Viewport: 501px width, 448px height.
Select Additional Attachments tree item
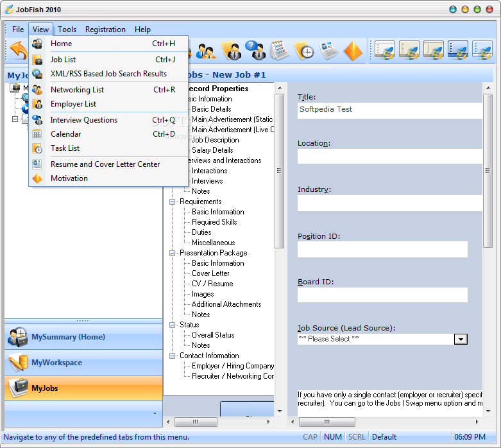pyautogui.click(x=226, y=304)
